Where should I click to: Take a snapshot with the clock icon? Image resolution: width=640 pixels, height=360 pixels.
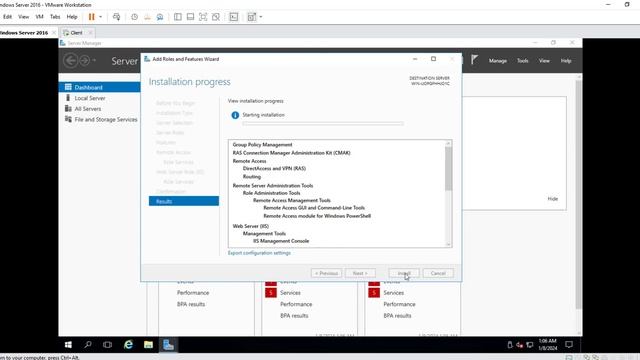[x=134, y=17]
